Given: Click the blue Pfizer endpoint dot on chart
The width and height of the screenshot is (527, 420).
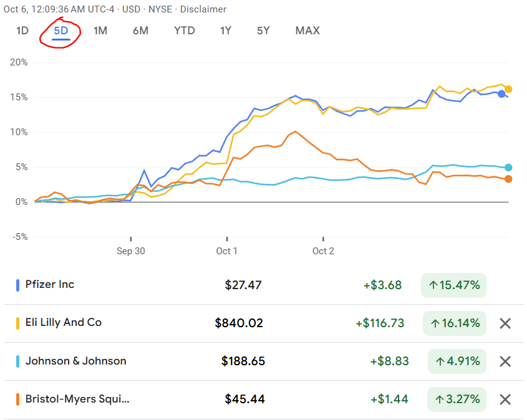Looking at the screenshot, I should (501, 94).
